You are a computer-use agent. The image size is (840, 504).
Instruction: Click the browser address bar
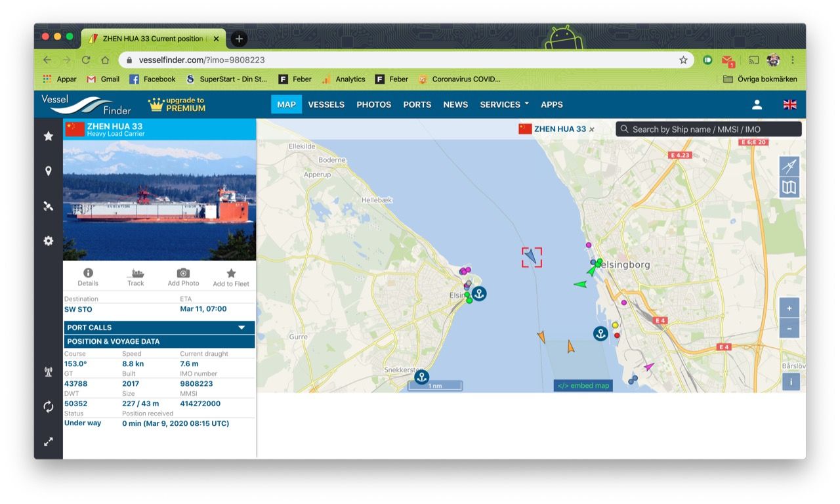click(407, 60)
